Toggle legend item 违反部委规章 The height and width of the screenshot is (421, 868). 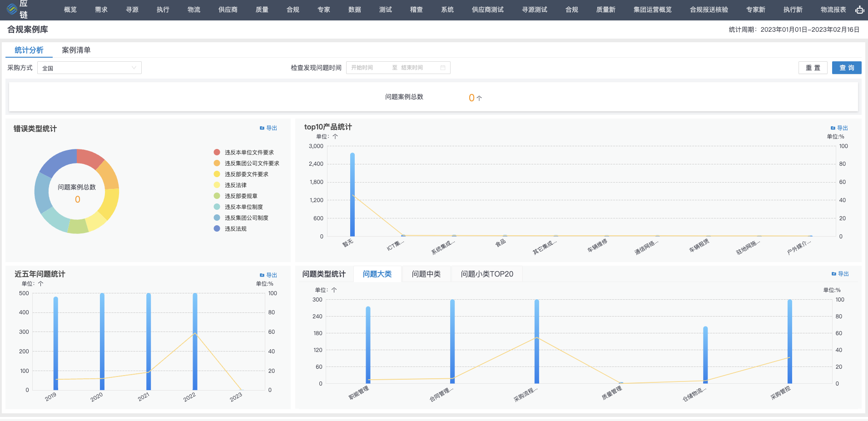(235, 196)
